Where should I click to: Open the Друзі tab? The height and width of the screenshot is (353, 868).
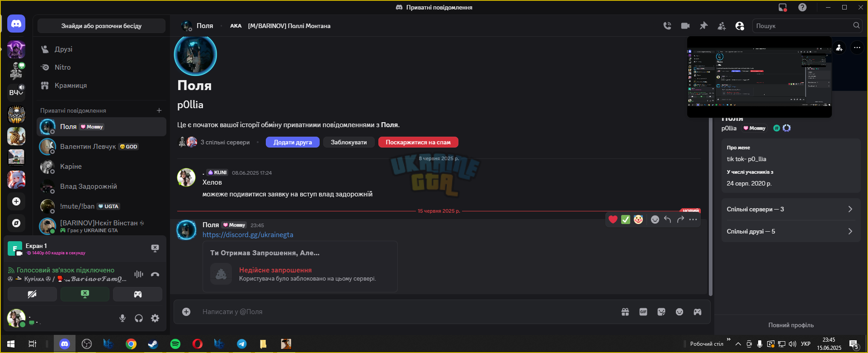coord(101,49)
